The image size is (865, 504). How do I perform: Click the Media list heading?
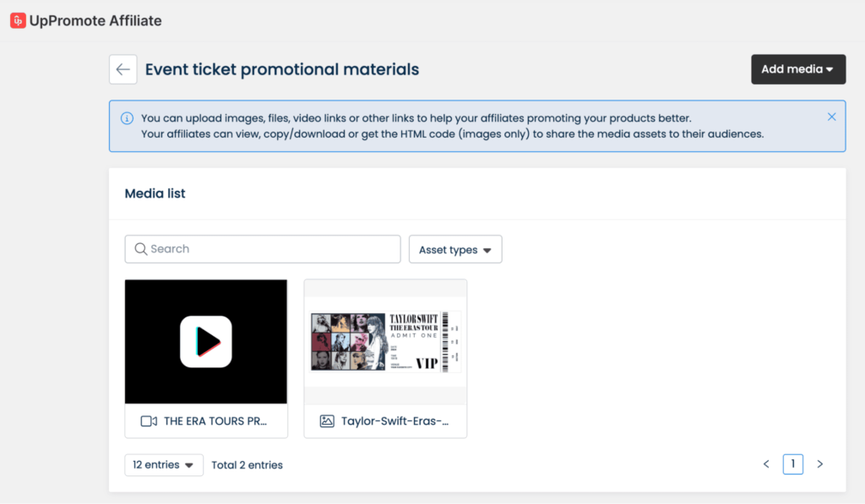click(155, 193)
